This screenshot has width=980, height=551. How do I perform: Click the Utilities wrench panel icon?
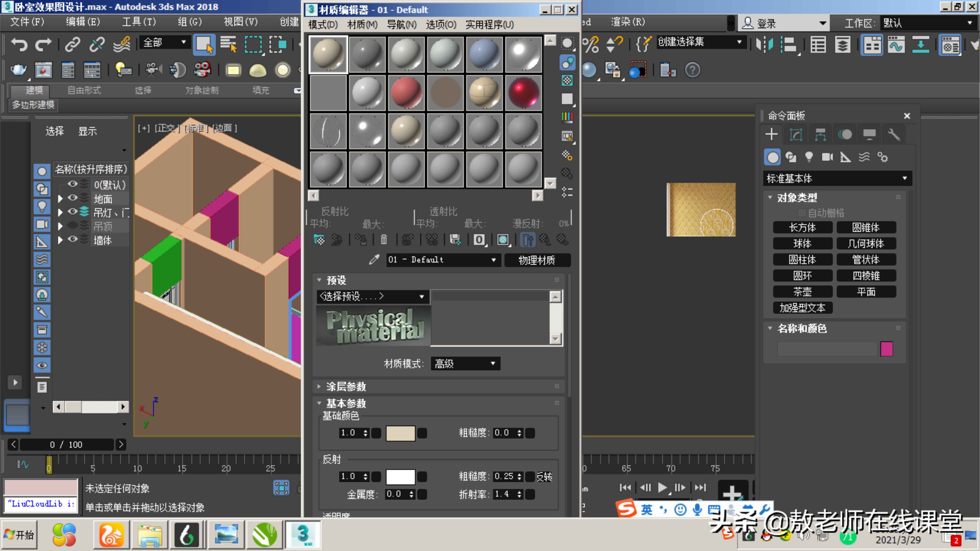(894, 135)
